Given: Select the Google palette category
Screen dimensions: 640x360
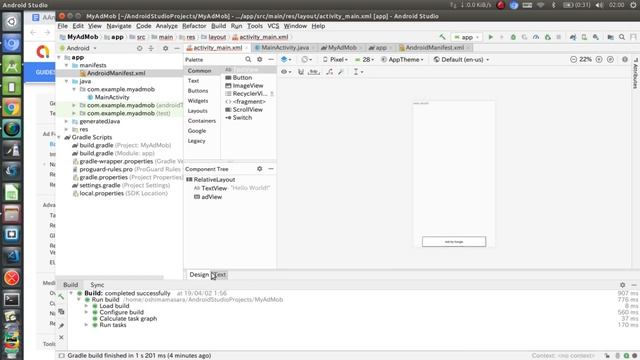Looking at the screenshot, I should click(x=197, y=131).
